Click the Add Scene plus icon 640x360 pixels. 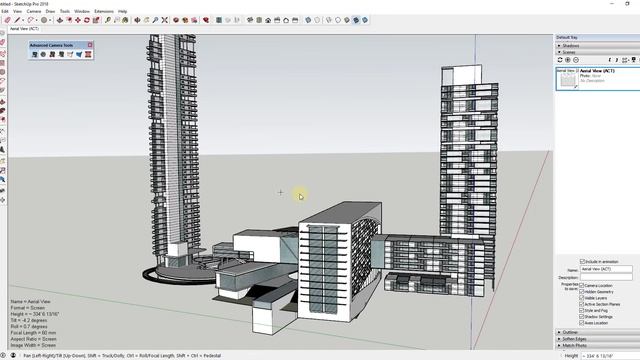[x=568, y=60]
